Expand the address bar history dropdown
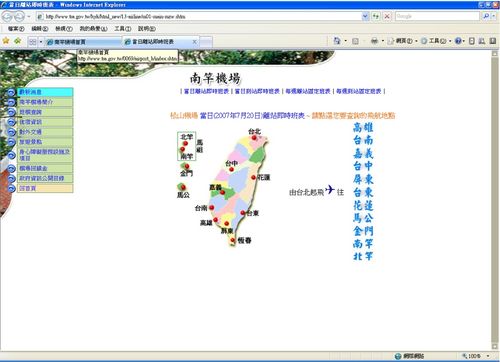This screenshot has height=362, width=500. click(365, 16)
